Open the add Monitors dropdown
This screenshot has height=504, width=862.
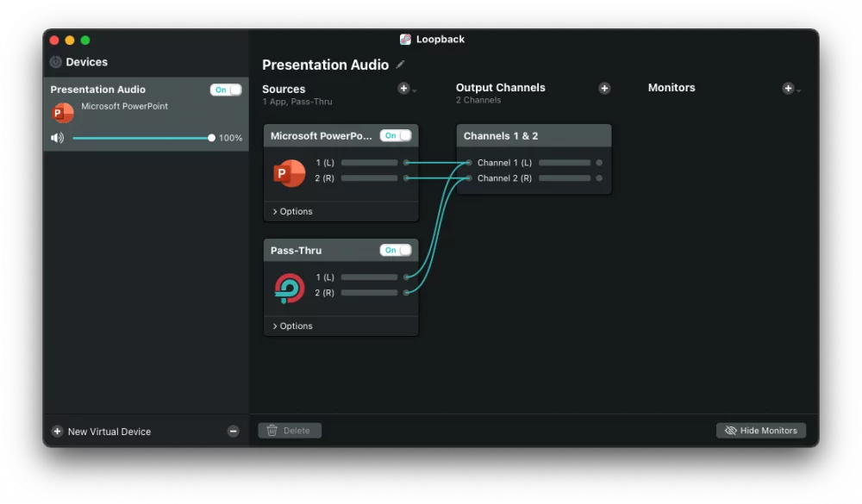coord(790,89)
